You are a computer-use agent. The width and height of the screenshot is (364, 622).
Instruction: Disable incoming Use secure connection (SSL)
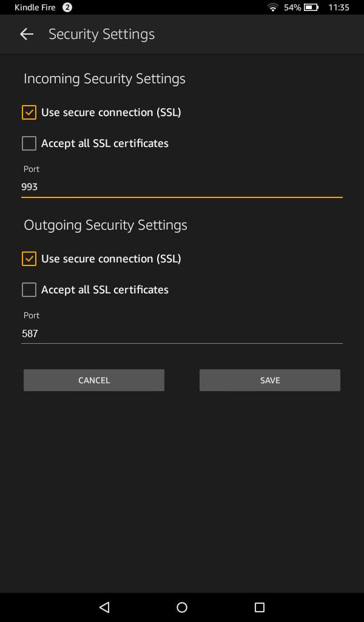[x=29, y=112]
